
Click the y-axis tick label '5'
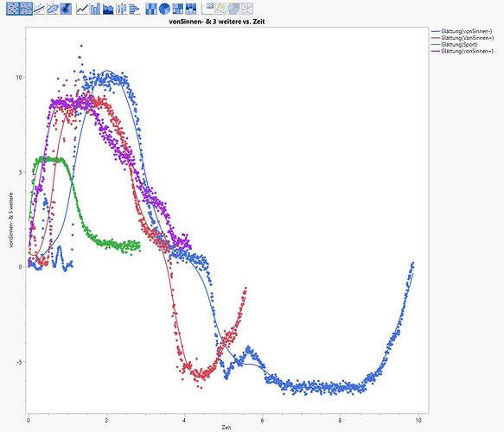pos(20,172)
